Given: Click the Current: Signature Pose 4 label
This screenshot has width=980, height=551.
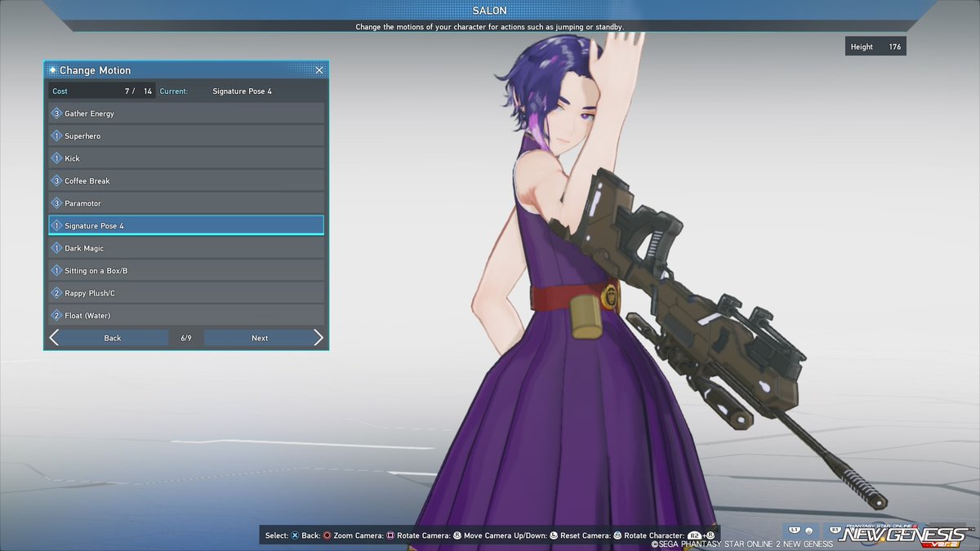Looking at the screenshot, I should tap(216, 91).
